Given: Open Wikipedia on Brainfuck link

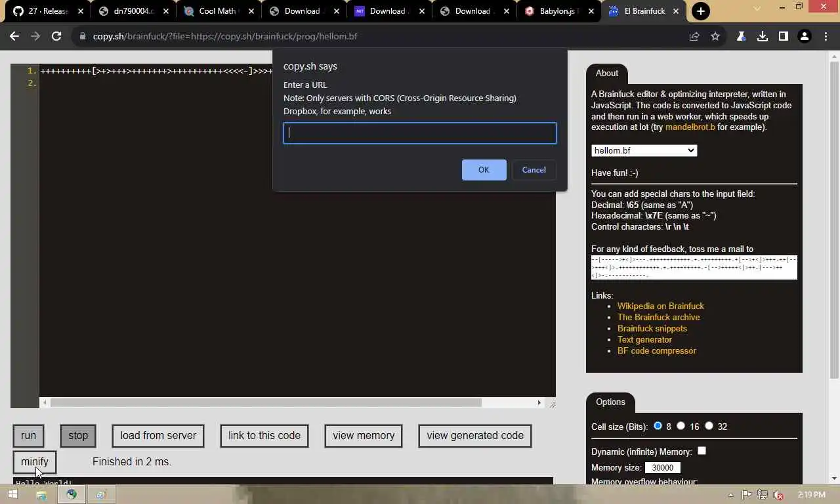Looking at the screenshot, I should coord(660,306).
